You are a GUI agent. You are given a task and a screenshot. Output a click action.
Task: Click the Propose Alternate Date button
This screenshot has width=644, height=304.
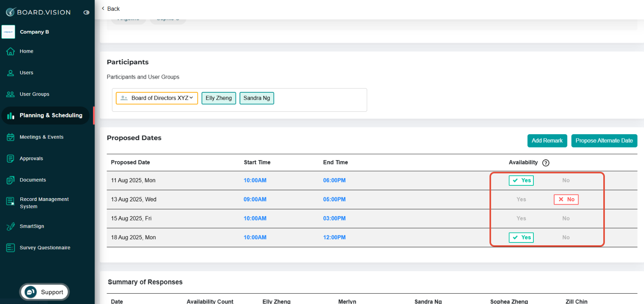pyautogui.click(x=604, y=141)
